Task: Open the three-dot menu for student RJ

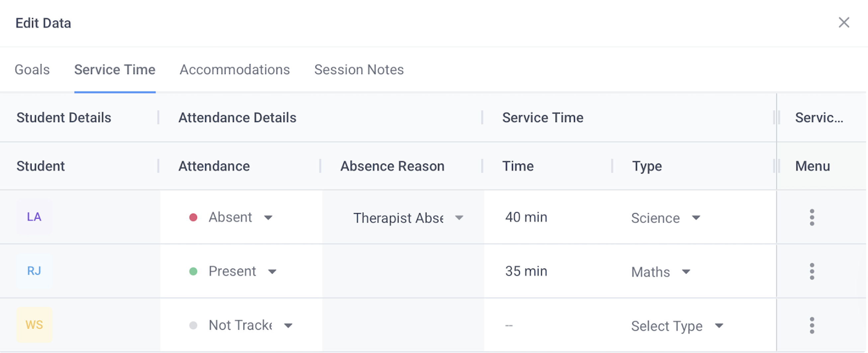Action: tap(812, 272)
